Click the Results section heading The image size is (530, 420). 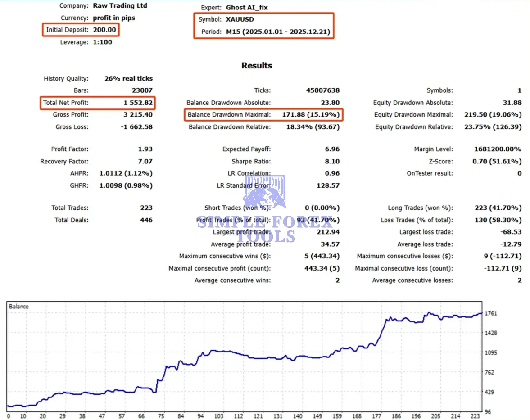pos(257,65)
